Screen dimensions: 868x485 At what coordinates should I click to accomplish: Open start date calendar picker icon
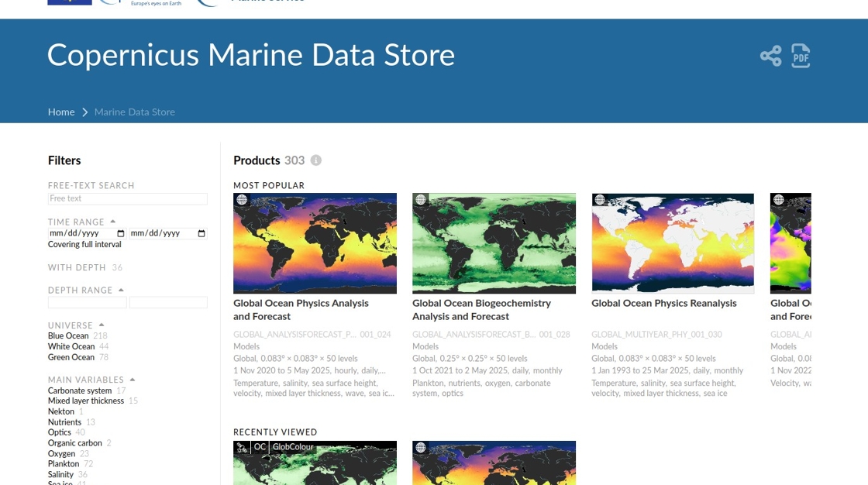121,234
